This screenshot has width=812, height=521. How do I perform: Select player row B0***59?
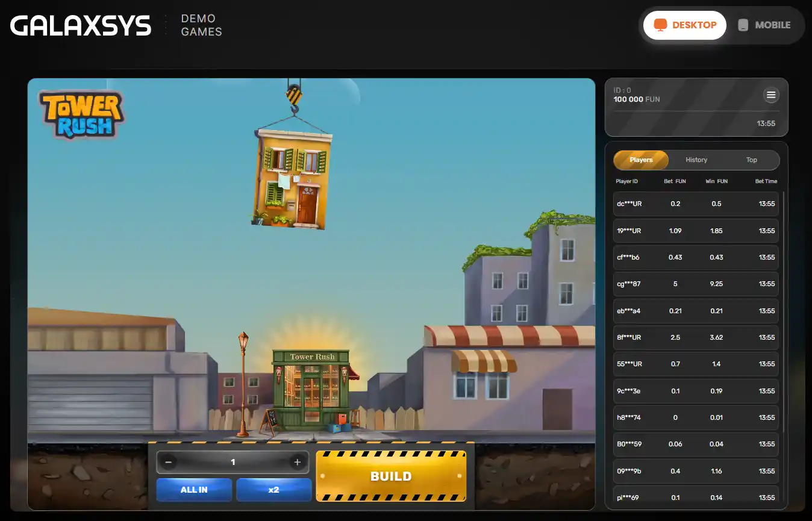pyautogui.click(x=696, y=444)
